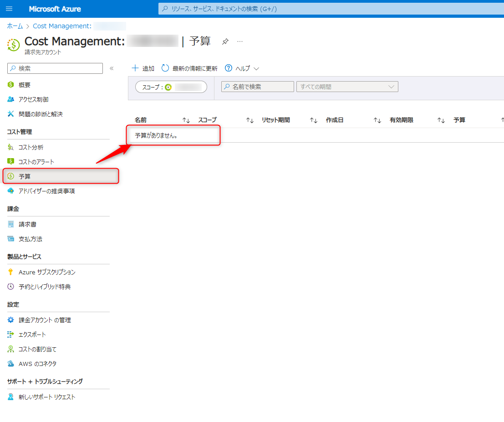Click the help question mark icon

(x=229, y=68)
